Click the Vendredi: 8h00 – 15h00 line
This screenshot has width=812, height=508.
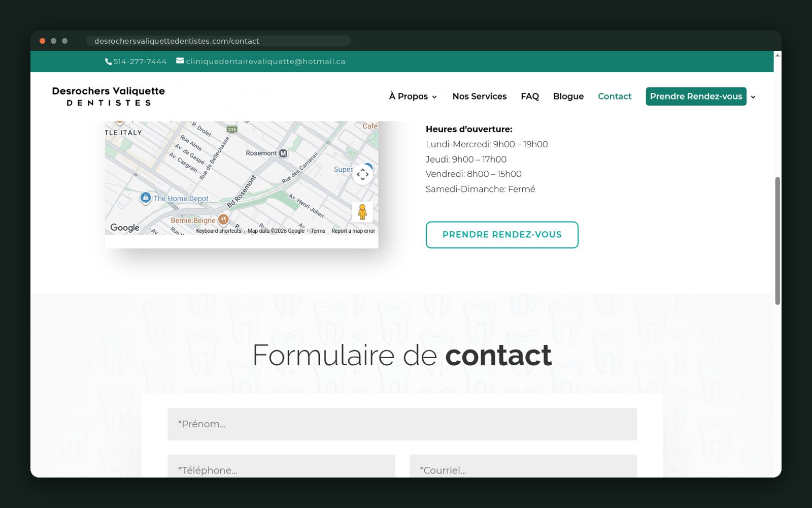coord(473,174)
